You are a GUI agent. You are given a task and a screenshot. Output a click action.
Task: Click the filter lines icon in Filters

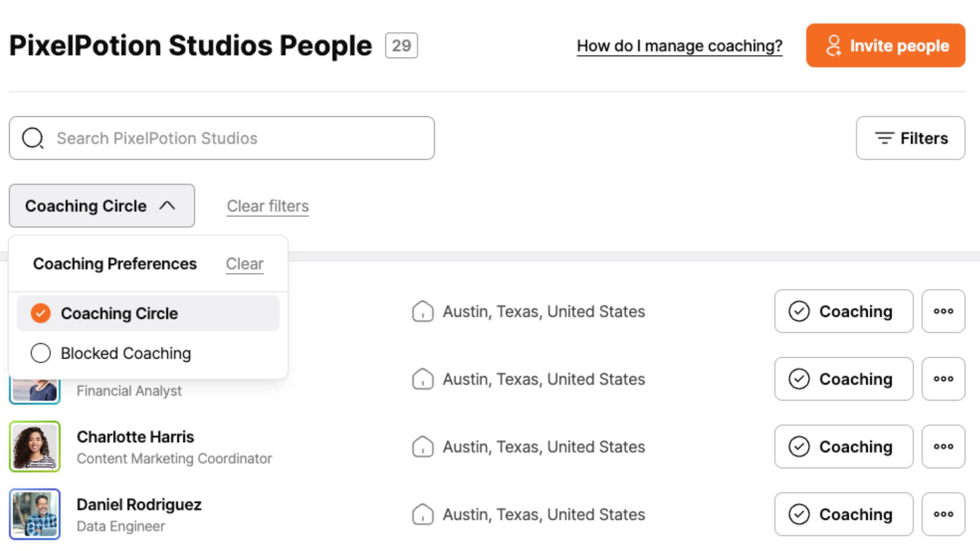click(x=884, y=138)
